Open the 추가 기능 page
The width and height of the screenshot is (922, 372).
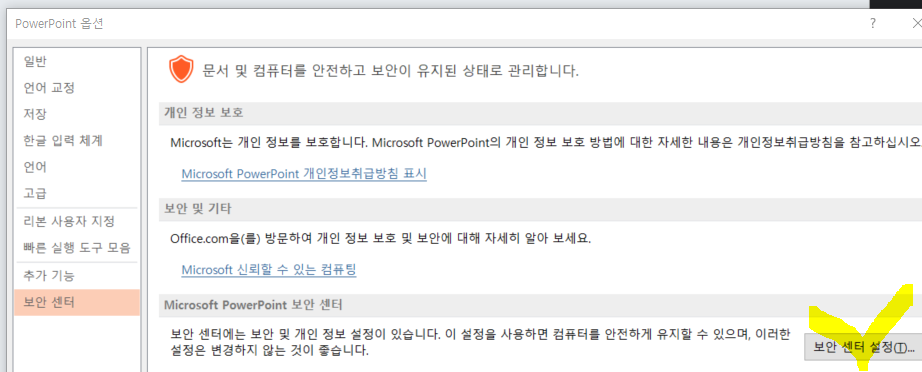[76, 276]
